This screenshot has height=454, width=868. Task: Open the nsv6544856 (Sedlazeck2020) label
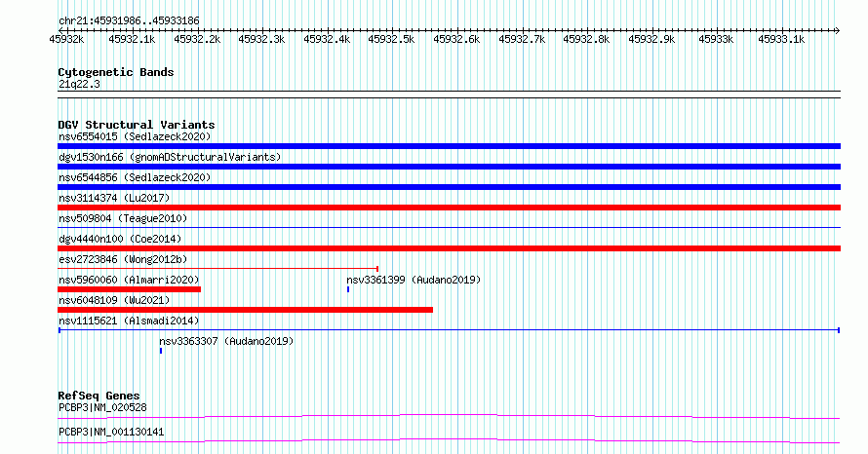tap(135, 177)
